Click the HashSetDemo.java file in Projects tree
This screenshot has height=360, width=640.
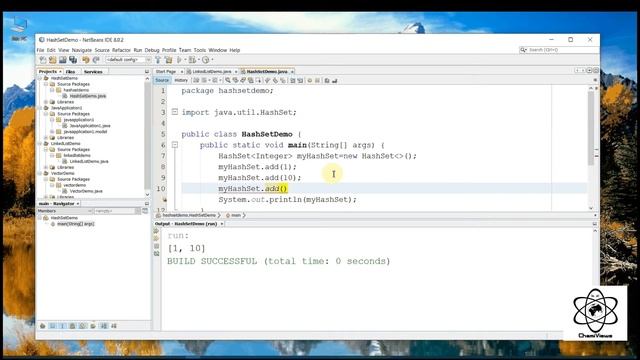point(87,96)
